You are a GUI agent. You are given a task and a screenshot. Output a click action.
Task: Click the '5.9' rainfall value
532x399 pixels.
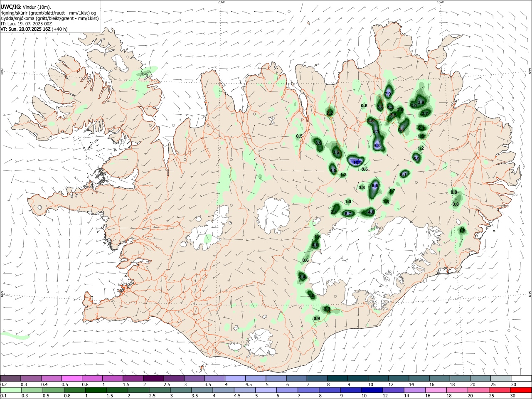coord(416,158)
